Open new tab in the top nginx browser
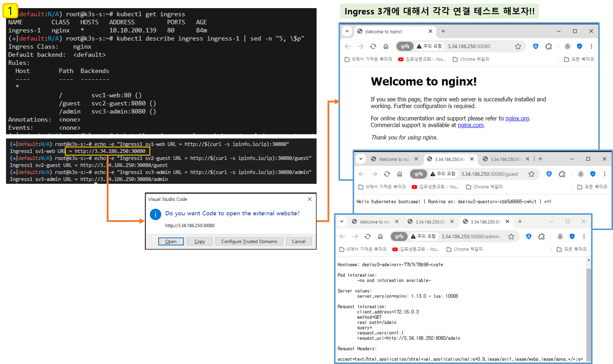This screenshot has height=364, width=613. [x=443, y=31]
